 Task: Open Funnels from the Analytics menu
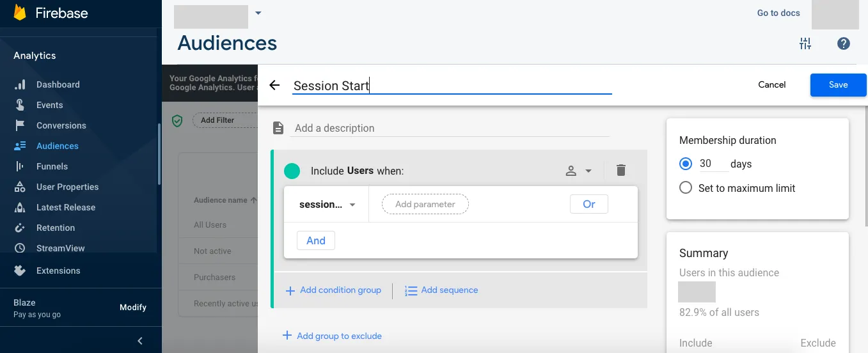[x=52, y=166]
